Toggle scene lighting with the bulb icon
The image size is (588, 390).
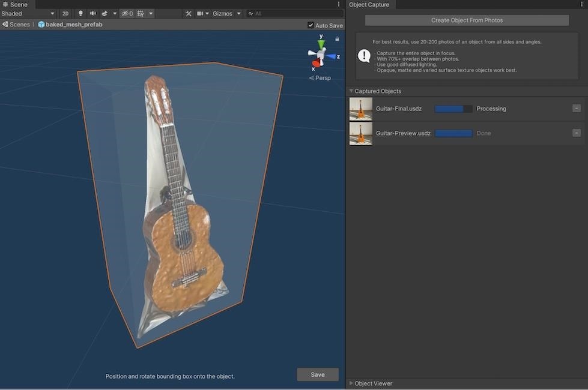click(x=80, y=13)
